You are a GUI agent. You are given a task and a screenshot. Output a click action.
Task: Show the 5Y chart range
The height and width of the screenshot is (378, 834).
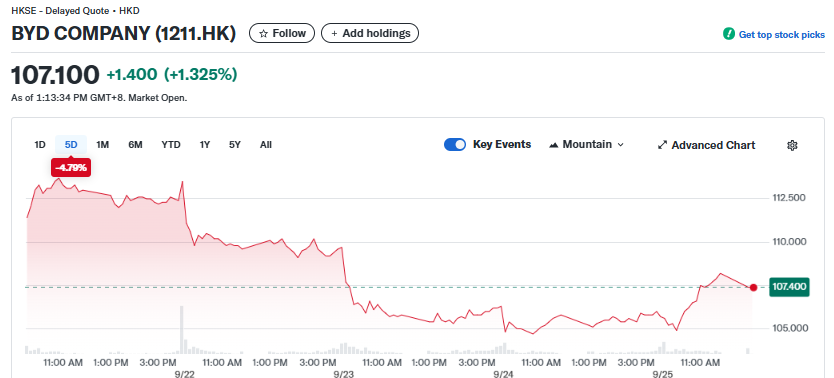[x=235, y=145]
